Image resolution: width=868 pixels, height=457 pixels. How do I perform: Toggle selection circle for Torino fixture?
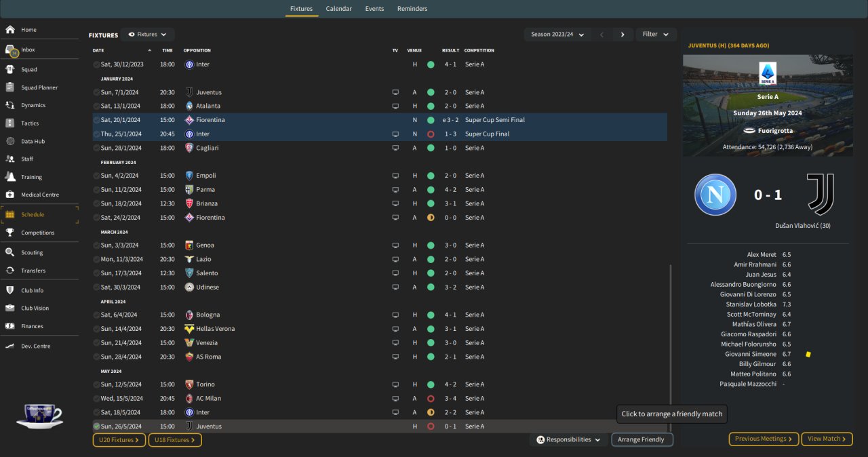pyautogui.click(x=96, y=384)
